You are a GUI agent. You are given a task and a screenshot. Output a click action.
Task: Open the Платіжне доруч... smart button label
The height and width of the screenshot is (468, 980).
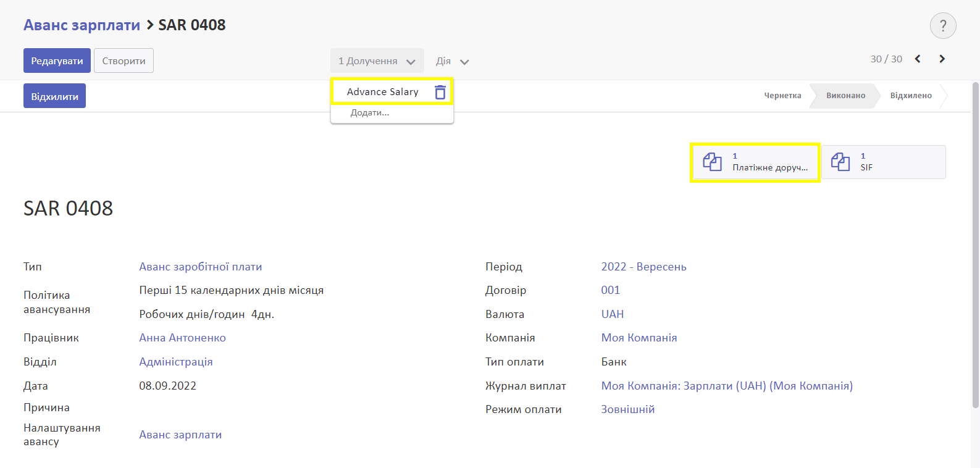(x=770, y=168)
